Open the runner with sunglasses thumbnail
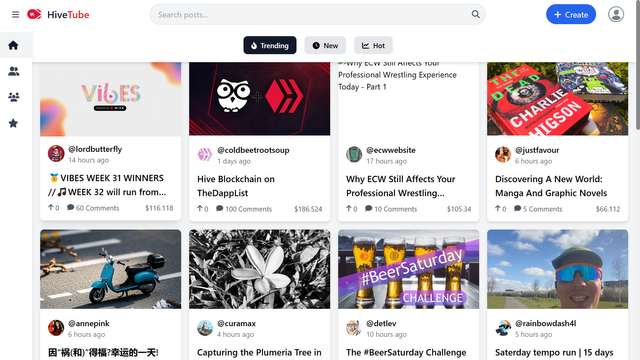This screenshot has height=360, width=640. [x=558, y=269]
